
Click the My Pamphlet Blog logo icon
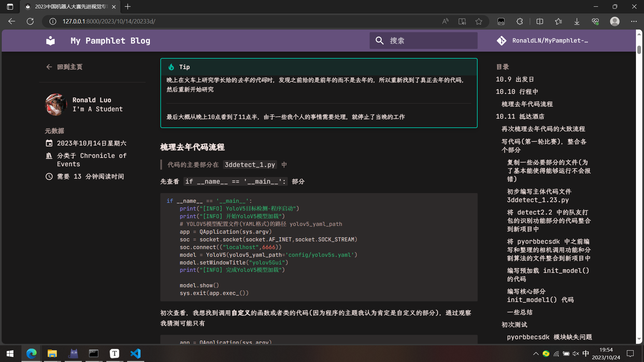[50, 41]
